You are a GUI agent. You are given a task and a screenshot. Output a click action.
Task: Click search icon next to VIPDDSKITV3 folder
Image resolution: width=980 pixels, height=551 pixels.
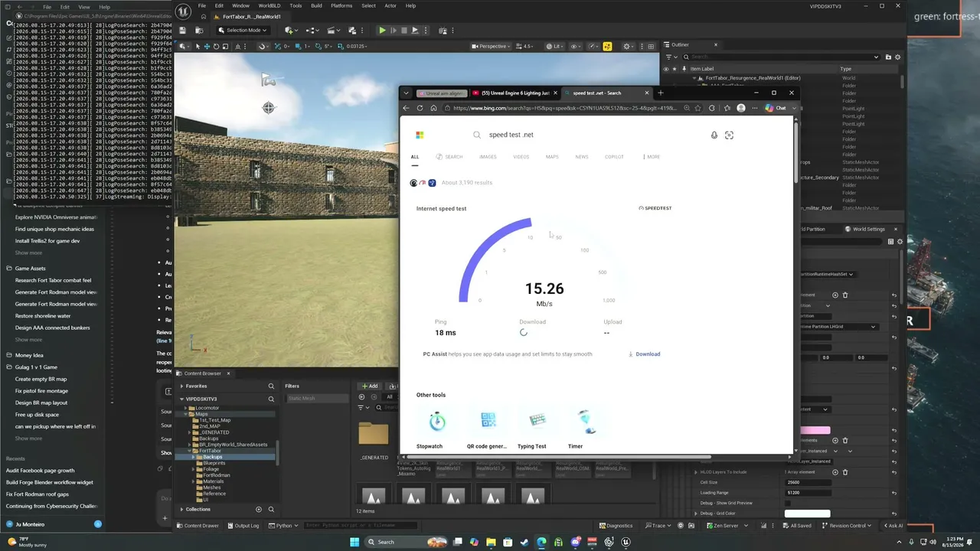tap(271, 399)
